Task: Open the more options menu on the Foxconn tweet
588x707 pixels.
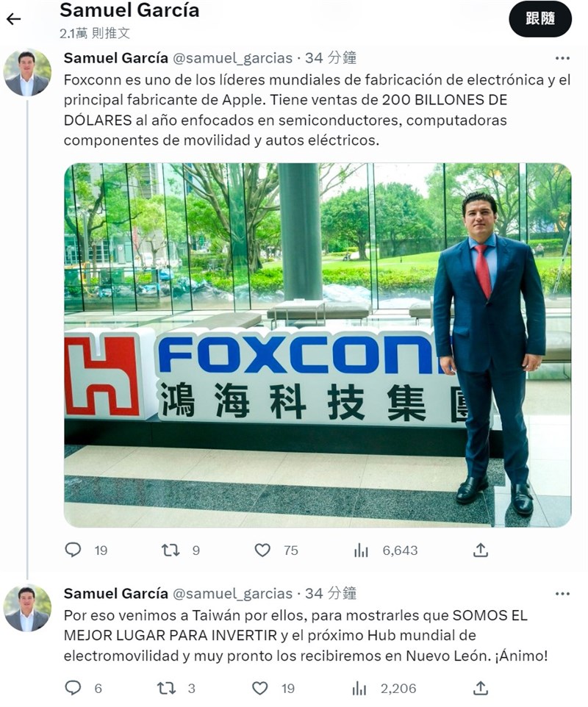Action: (562, 58)
